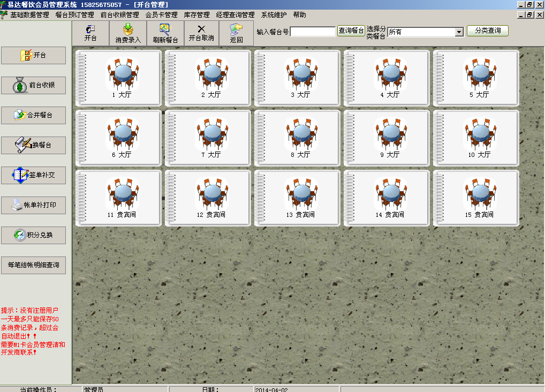Open 签单补交 from the sidebar
Screen dimensions: 545x392
tap(33, 175)
